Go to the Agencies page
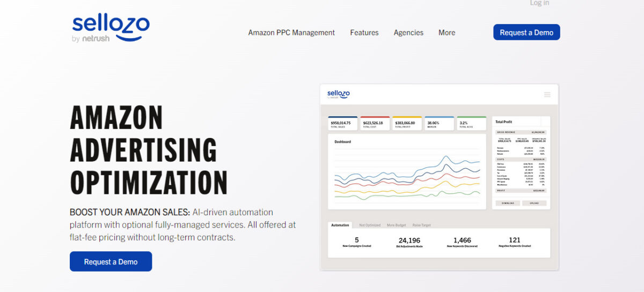The image size is (644, 292). [408, 33]
